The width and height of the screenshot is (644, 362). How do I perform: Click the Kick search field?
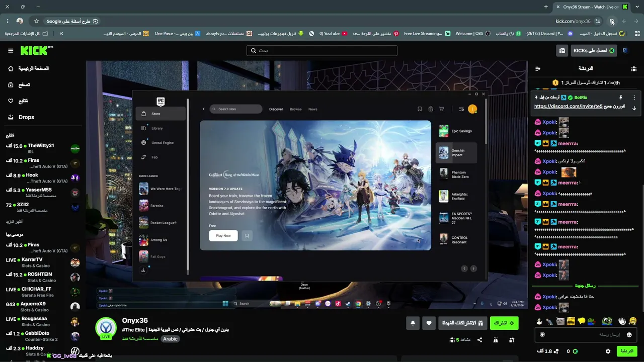[x=322, y=51]
